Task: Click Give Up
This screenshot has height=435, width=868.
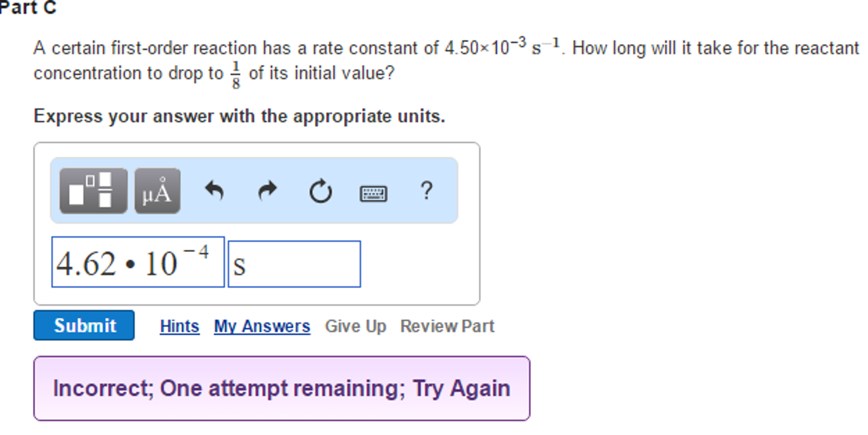Action: pyautogui.click(x=356, y=326)
